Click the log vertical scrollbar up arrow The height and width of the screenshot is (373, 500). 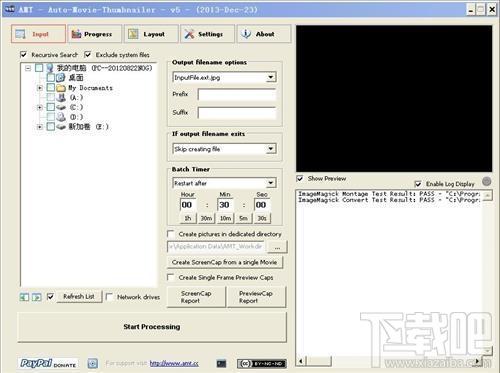click(x=488, y=195)
